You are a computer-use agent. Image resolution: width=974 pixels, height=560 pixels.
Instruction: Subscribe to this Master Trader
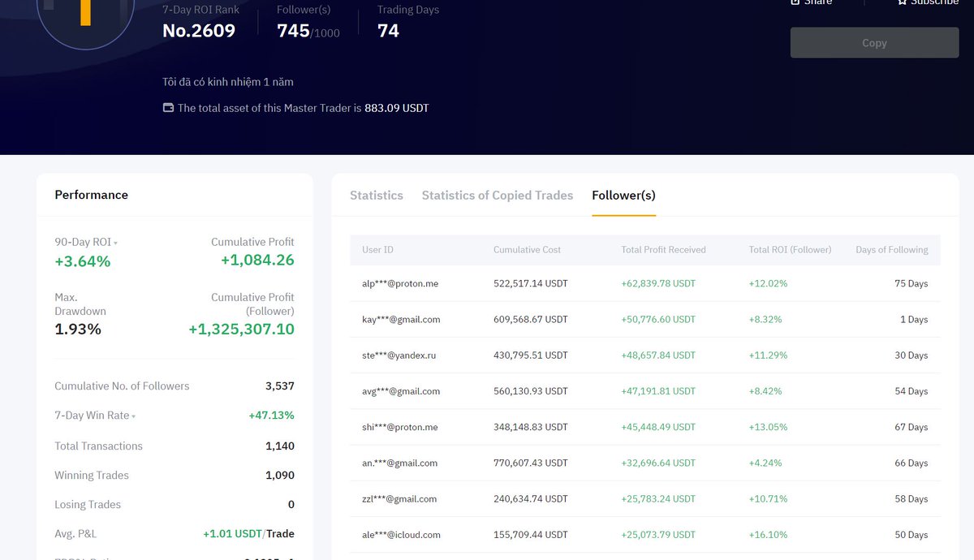[x=926, y=3]
